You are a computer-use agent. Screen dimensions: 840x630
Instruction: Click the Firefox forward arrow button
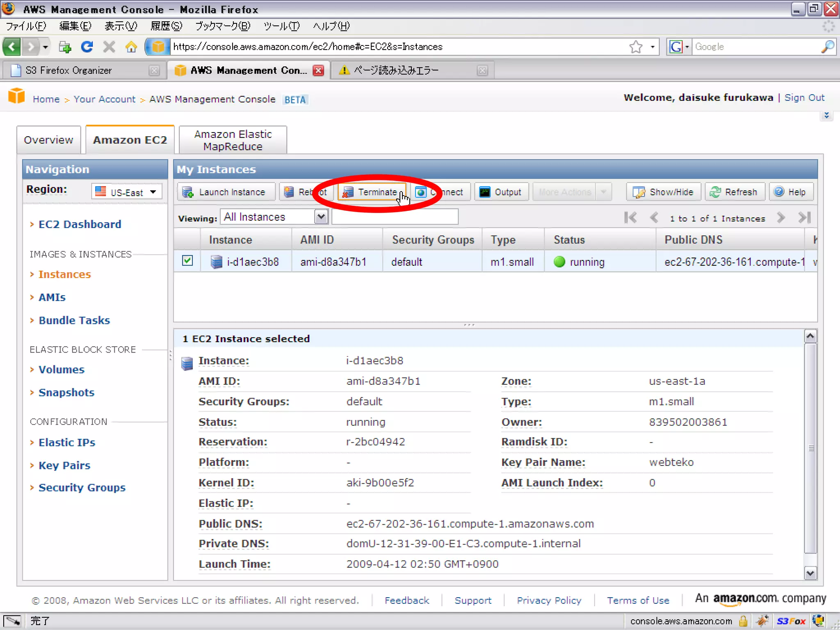[x=31, y=47]
